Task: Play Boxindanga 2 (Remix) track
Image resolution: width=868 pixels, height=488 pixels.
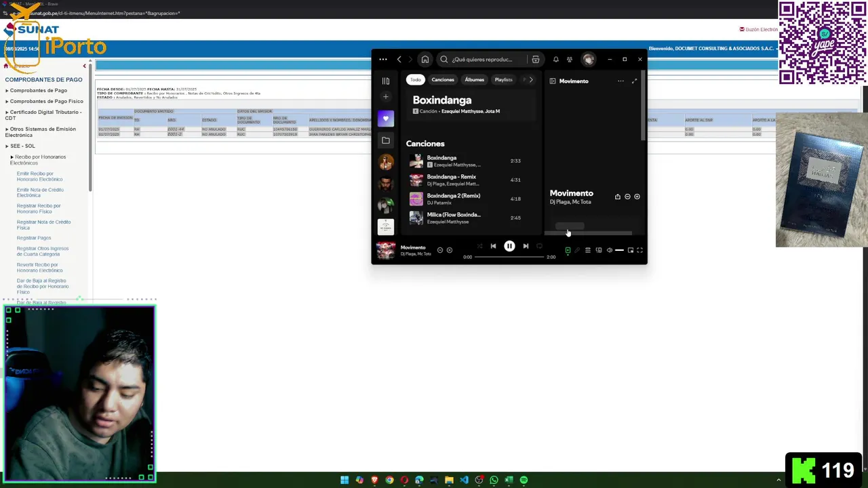Action: [x=468, y=199]
